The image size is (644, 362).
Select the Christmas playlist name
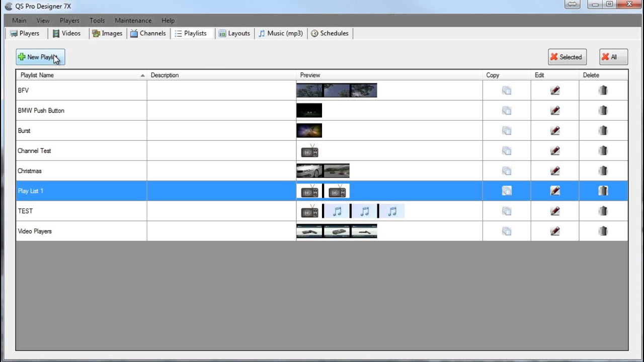[30, 171]
